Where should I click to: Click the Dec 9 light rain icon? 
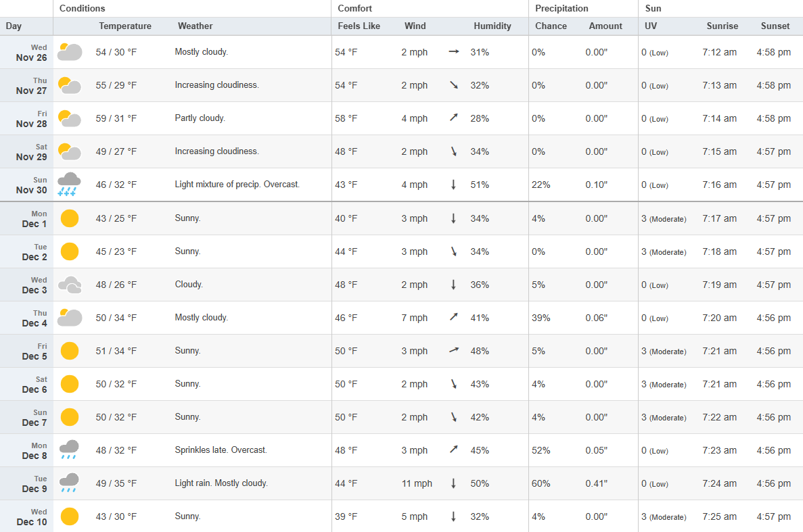[69, 483]
